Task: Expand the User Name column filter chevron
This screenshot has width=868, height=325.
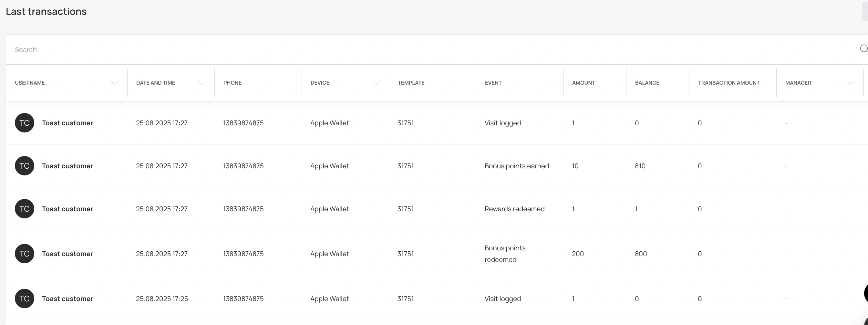Action: [115, 83]
